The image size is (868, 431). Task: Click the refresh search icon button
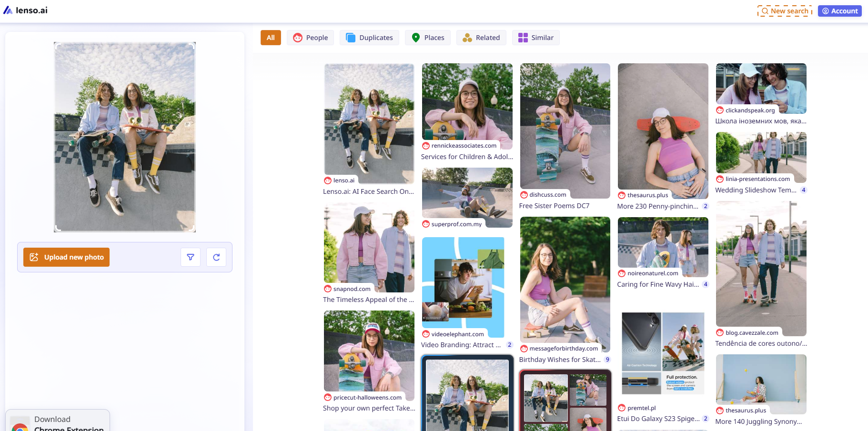(x=216, y=257)
